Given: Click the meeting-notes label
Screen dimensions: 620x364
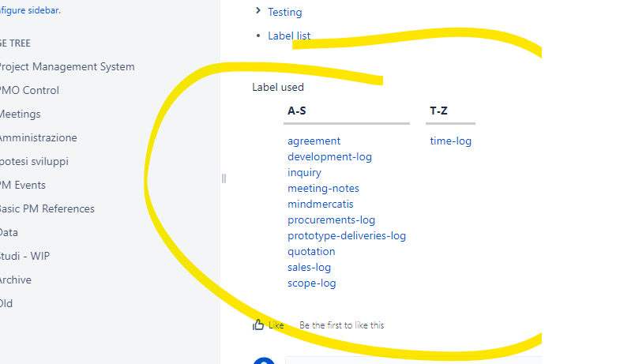Looking at the screenshot, I should 324,189.
